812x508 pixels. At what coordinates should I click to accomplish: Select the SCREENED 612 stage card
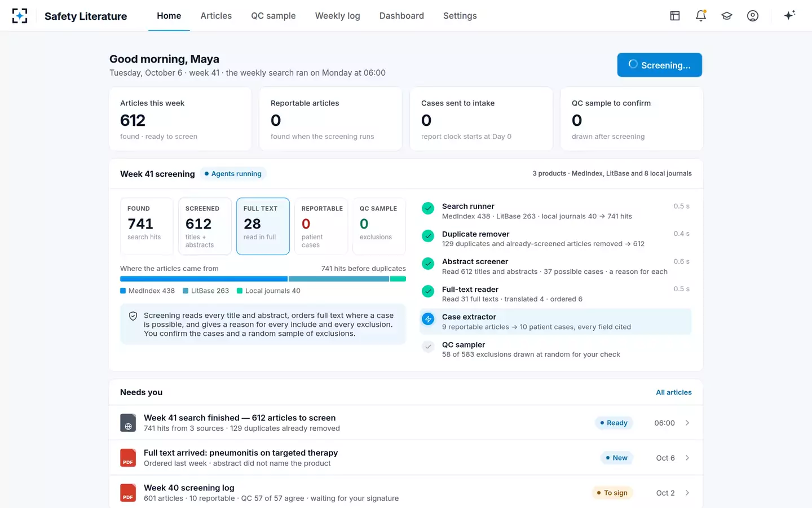pos(205,226)
